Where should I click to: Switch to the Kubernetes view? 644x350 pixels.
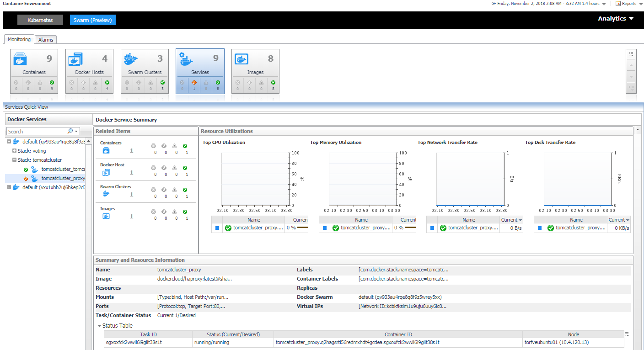tap(40, 20)
